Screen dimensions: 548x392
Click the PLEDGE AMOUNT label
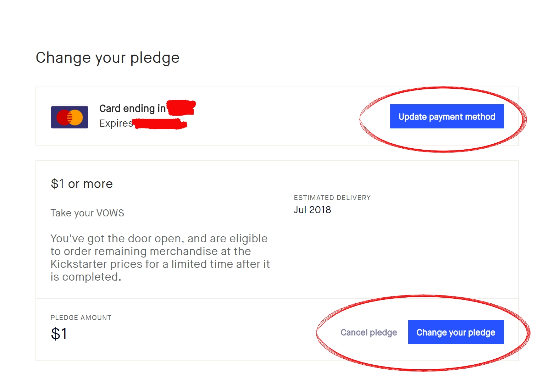[81, 318]
